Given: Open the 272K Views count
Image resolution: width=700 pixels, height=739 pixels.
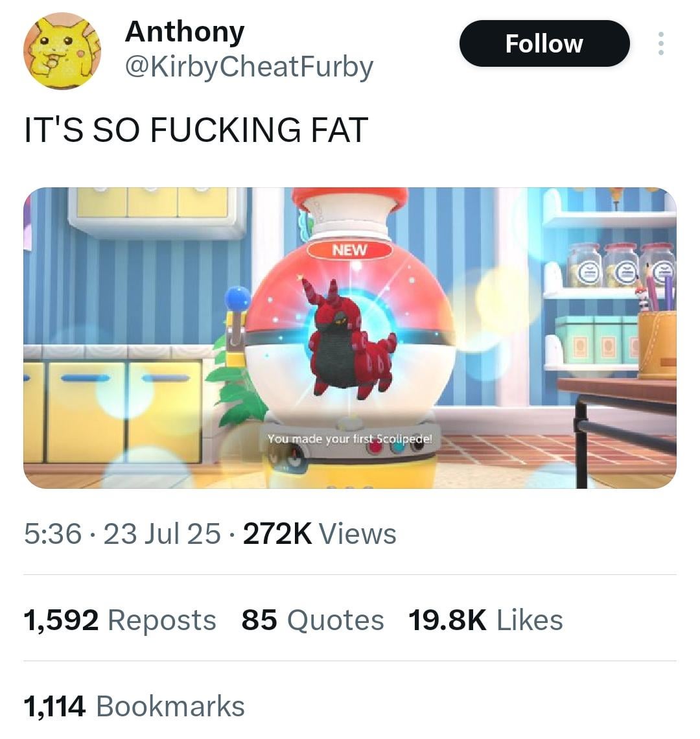Looking at the screenshot, I should (320, 534).
